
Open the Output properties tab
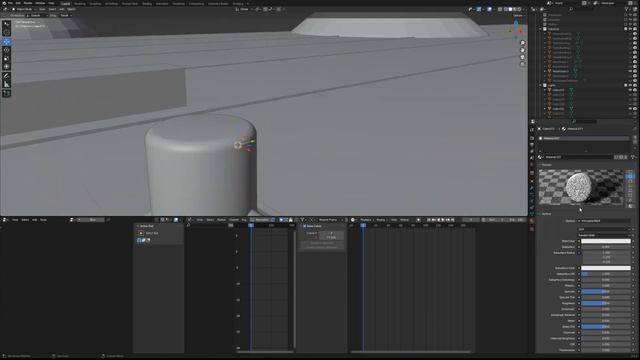click(532, 144)
